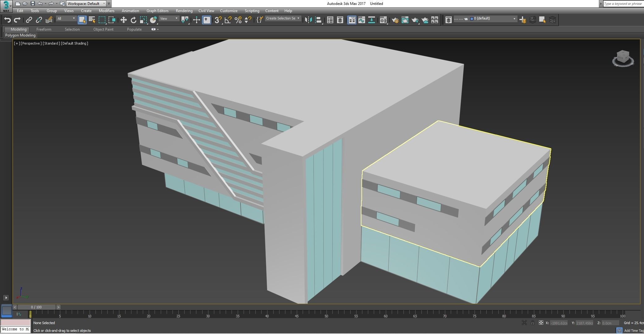Open the Reference Coordinate System 'View' dropdown
Viewport: 644px width, 334px height.
169,19
